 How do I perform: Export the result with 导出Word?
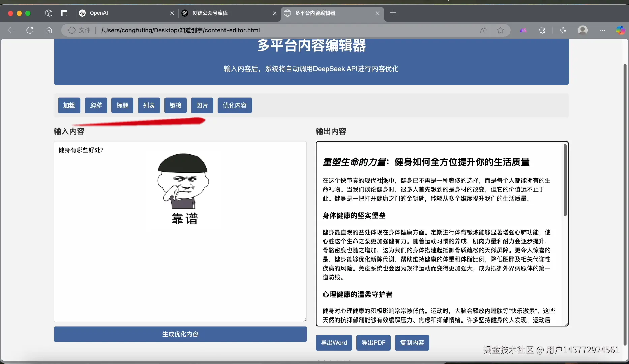click(x=333, y=343)
